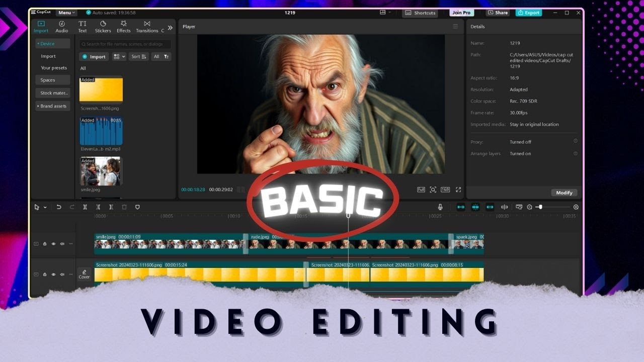This screenshot has height=362, width=644.
Task: Open Spaces in the sidebar
Action: point(53,80)
